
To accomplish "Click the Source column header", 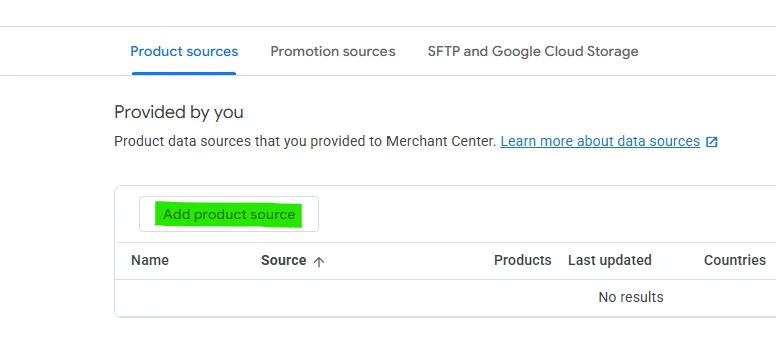I will [284, 260].
